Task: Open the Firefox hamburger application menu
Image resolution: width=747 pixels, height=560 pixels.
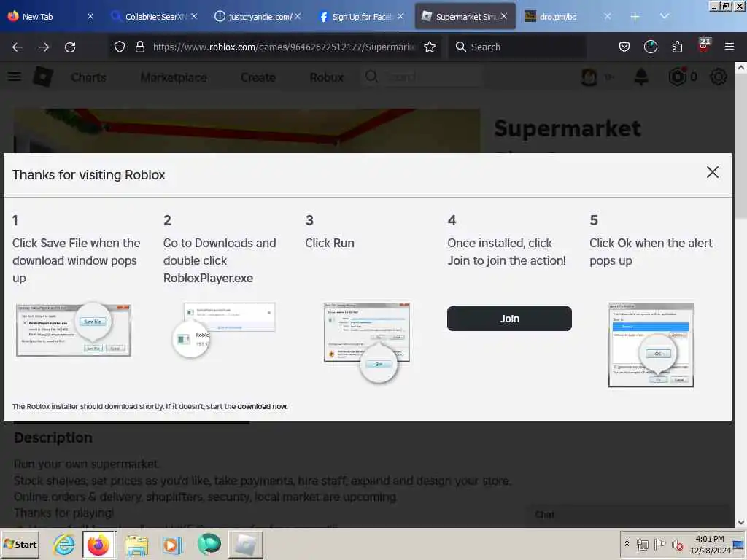Action: click(729, 47)
